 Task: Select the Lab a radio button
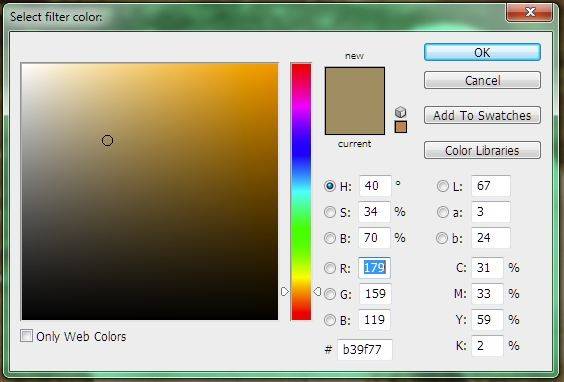[442, 212]
